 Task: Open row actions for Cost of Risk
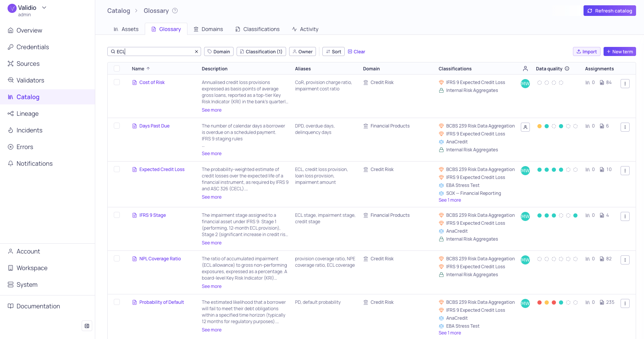625,84
